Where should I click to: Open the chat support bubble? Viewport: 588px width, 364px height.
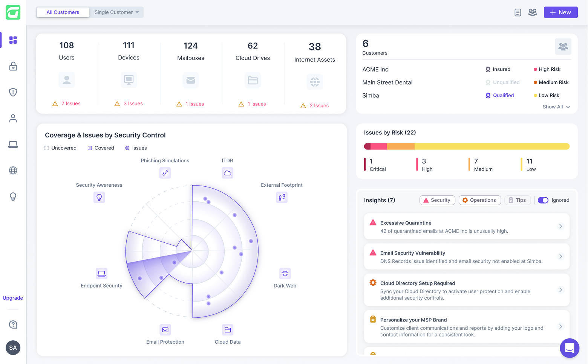[x=570, y=348]
